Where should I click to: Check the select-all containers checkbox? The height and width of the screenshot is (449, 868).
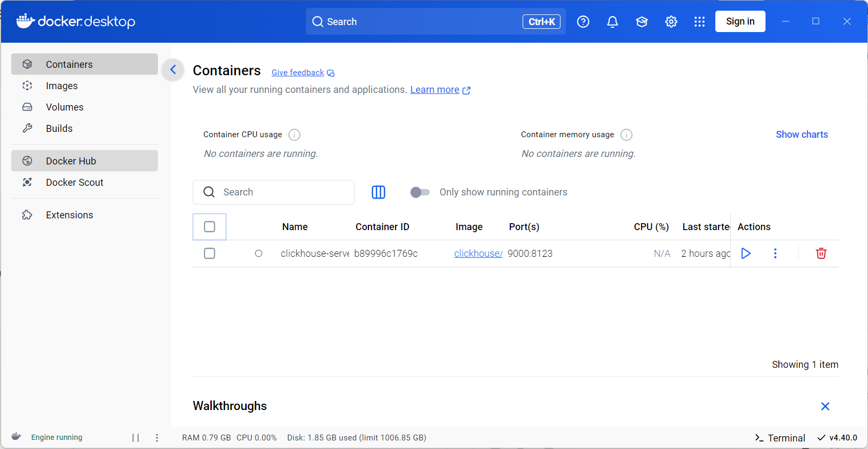coord(209,227)
